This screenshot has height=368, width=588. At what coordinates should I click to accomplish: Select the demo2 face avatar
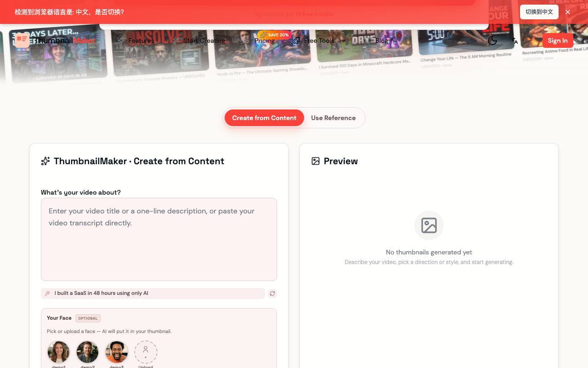coord(87,352)
